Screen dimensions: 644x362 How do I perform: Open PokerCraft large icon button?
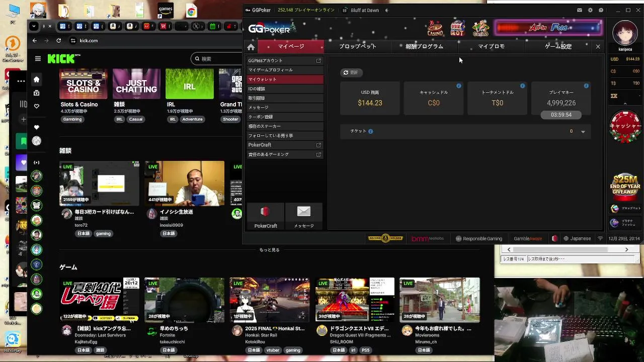click(x=266, y=217)
